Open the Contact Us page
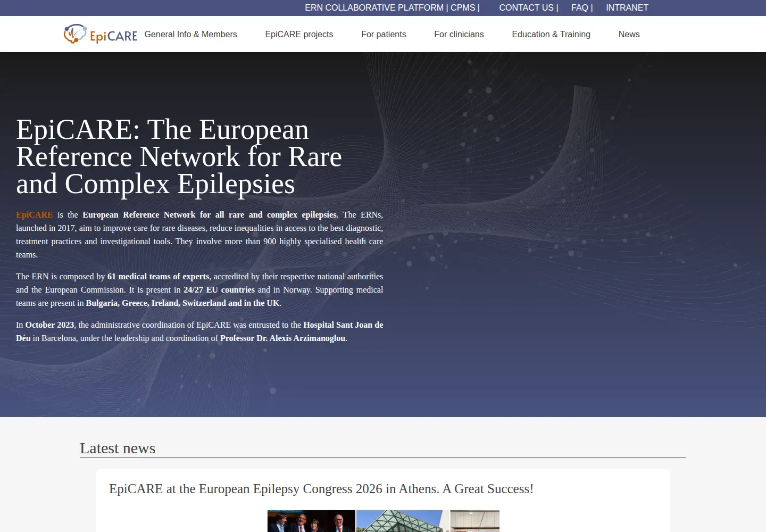Image resolution: width=766 pixels, height=532 pixels. point(529,7)
